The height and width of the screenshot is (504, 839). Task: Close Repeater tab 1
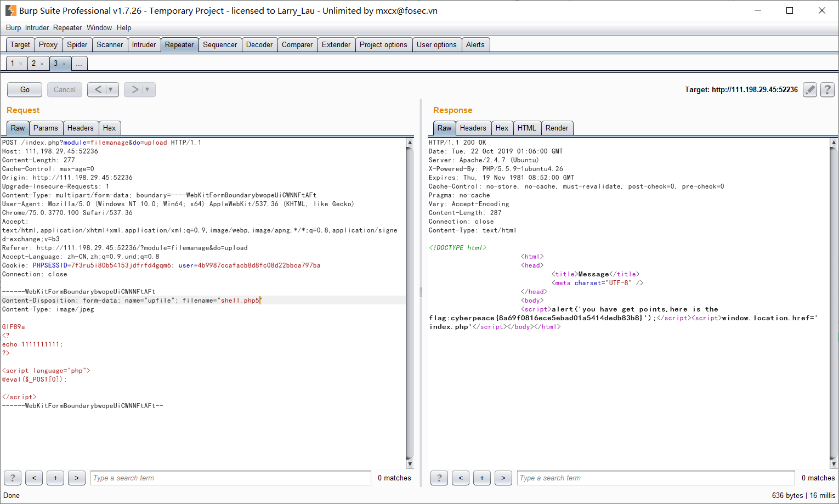point(21,64)
